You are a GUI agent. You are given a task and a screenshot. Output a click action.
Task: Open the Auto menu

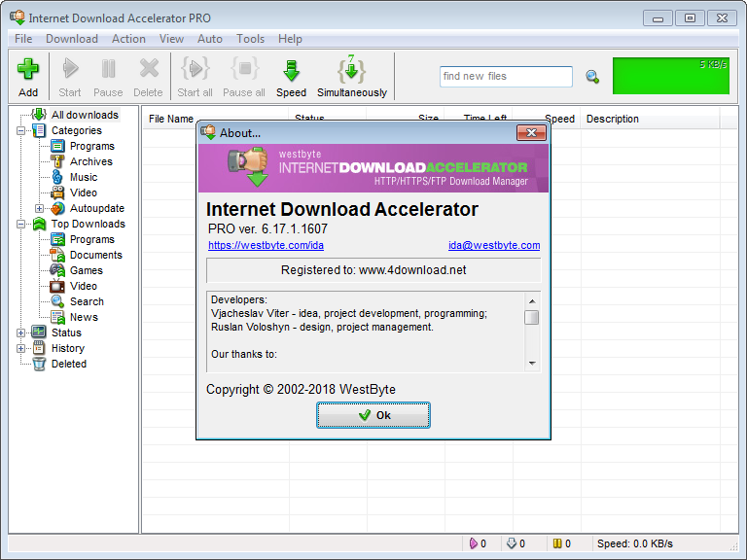210,39
